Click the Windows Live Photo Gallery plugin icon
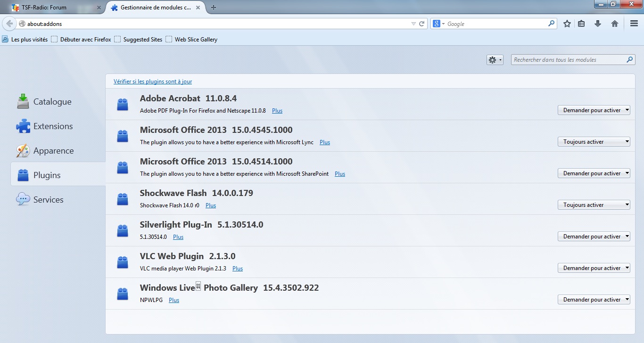The height and width of the screenshot is (343, 644). (123, 294)
